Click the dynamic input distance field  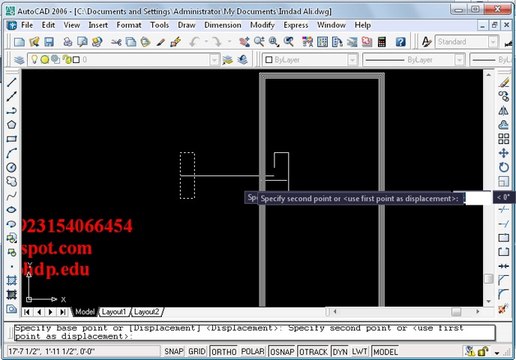pyautogui.click(x=478, y=198)
